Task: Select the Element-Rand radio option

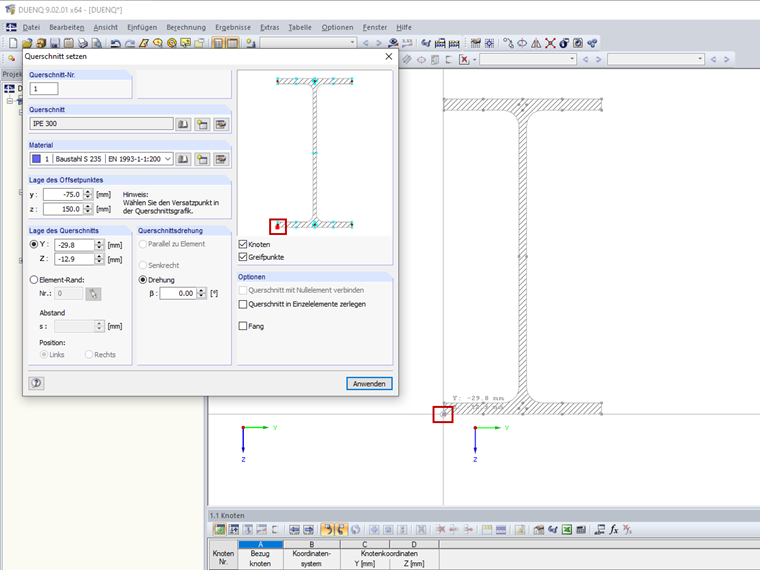Action: [x=34, y=280]
